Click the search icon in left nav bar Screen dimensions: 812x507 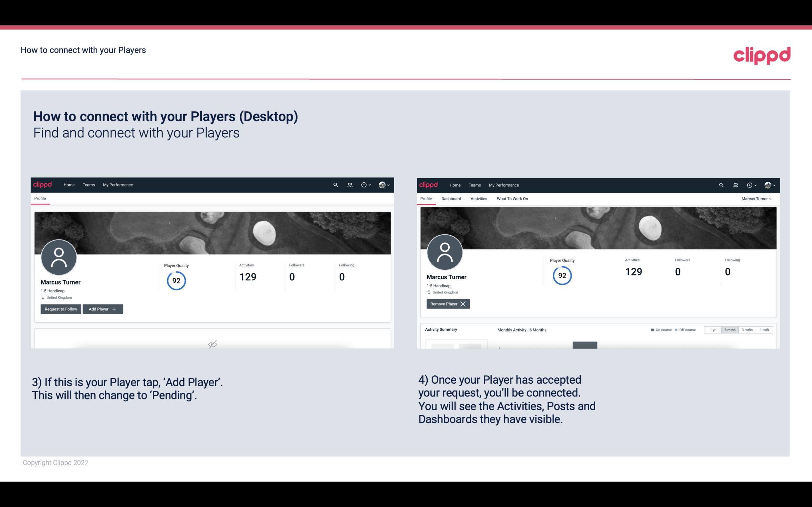tap(335, 184)
